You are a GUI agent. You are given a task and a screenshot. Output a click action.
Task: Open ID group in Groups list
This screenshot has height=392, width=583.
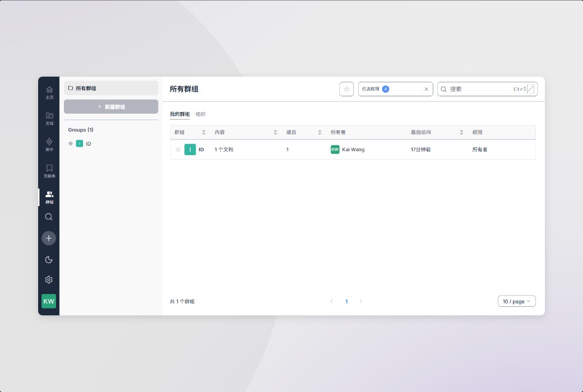pos(88,144)
